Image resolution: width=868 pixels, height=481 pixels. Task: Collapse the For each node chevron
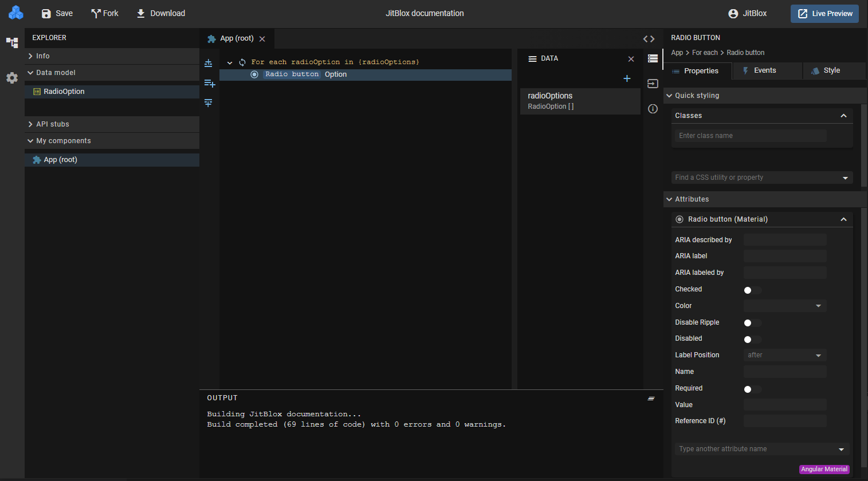(230, 62)
